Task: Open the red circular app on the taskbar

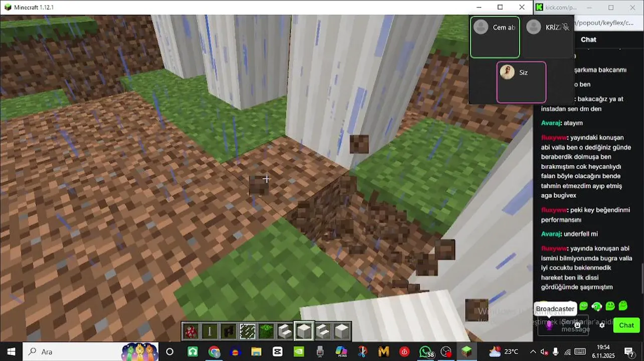Action: pos(404,351)
